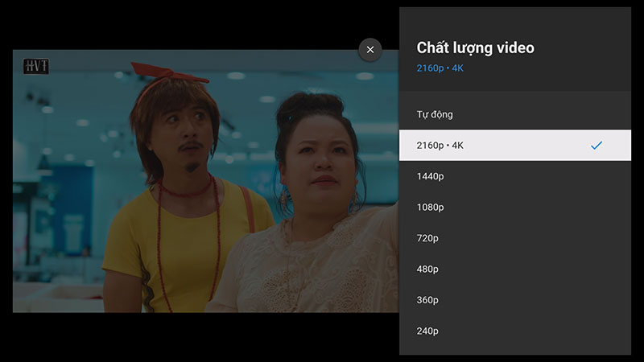Viewport: 644px width, 362px height.
Task: Click the HVT watermark logo on video
Action: pos(36,66)
